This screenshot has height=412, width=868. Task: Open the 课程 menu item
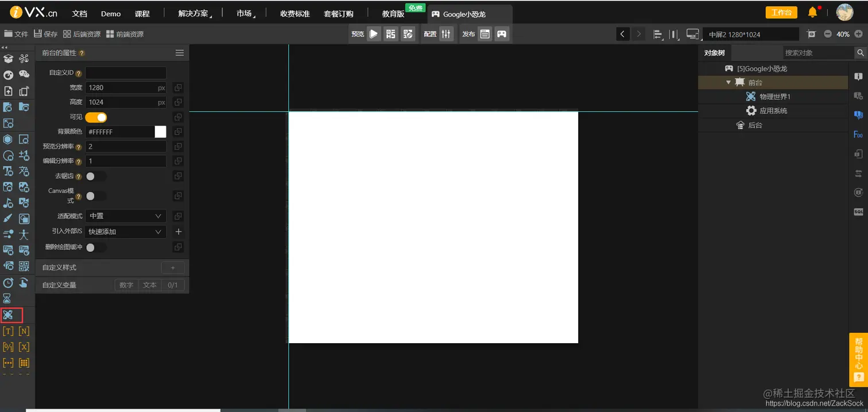[x=142, y=14]
